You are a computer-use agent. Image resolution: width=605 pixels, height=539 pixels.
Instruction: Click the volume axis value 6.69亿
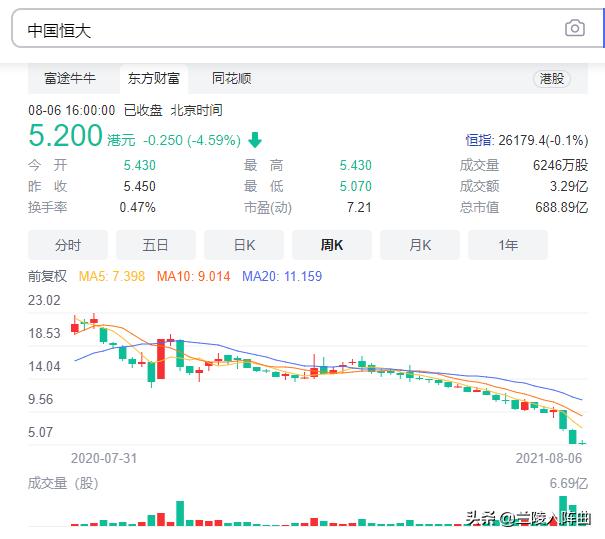569,483
